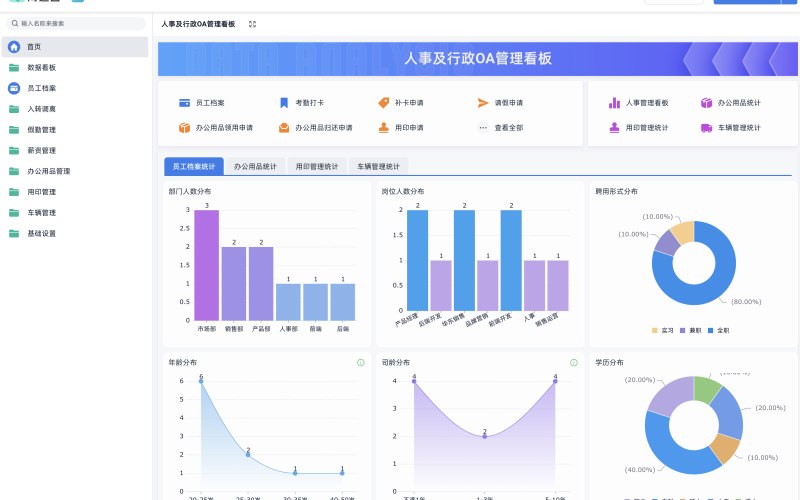Open the 人事管理看板 bar-chart shortcut

614,103
